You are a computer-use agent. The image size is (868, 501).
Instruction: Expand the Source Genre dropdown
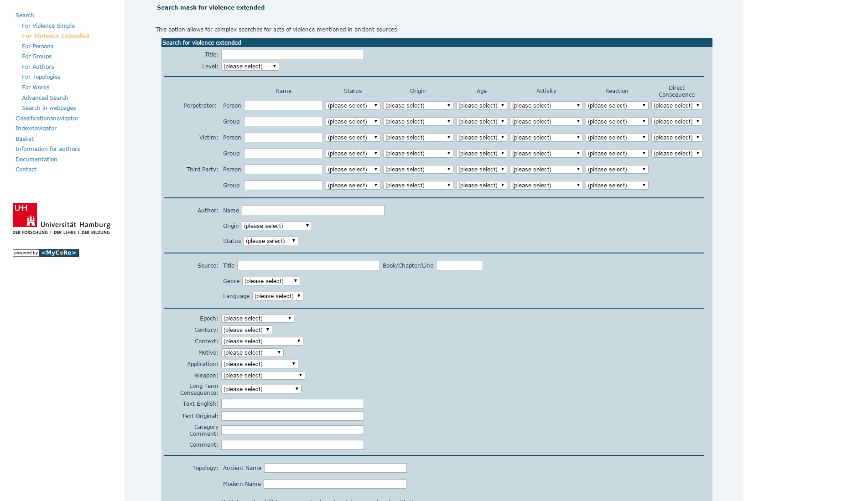pyautogui.click(x=270, y=281)
